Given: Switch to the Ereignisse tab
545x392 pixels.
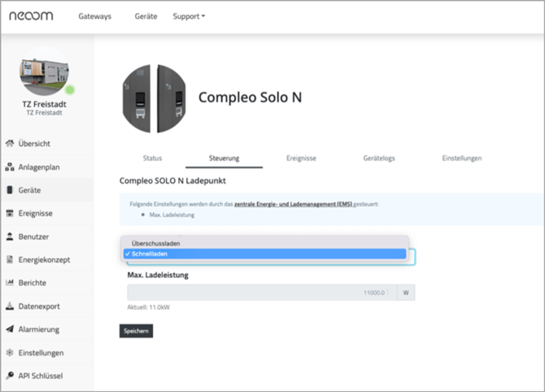Looking at the screenshot, I should click(x=301, y=158).
